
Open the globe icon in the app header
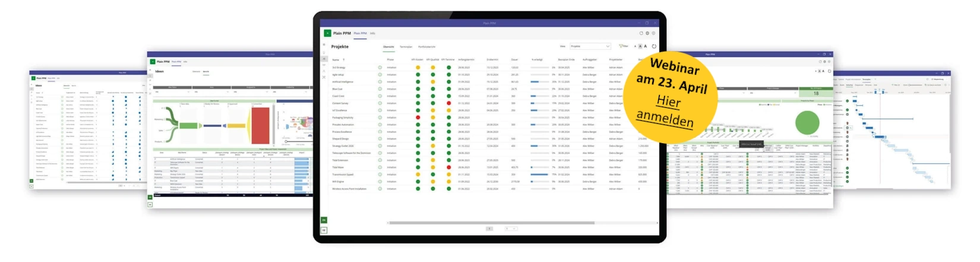tap(647, 33)
